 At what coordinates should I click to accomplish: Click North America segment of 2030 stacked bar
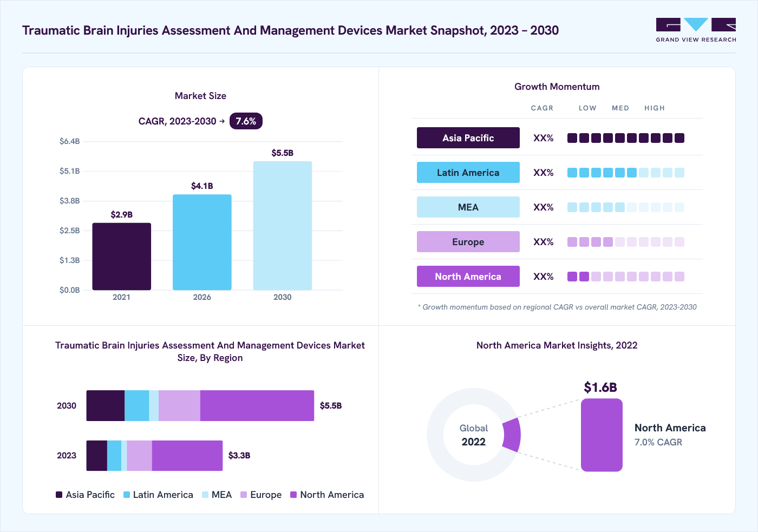click(257, 405)
